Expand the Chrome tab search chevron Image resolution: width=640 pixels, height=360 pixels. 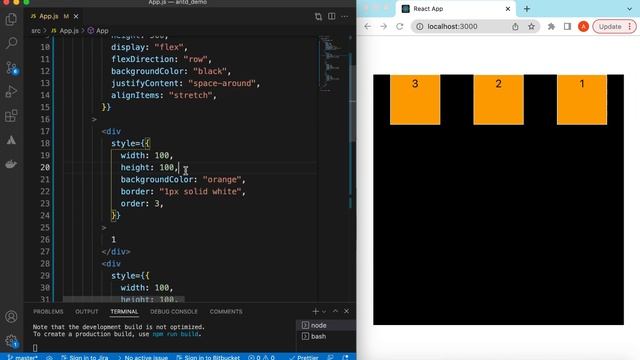tap(629, 9)
